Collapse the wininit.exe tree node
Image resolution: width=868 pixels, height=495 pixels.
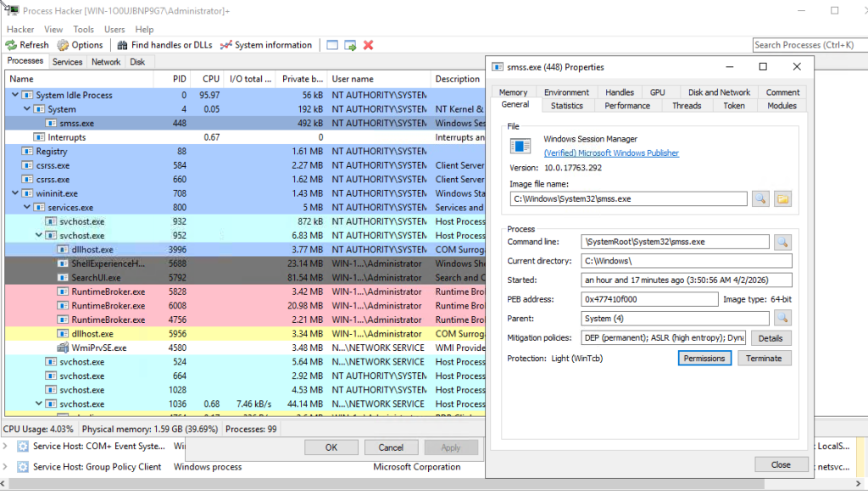tap(15, 193)
